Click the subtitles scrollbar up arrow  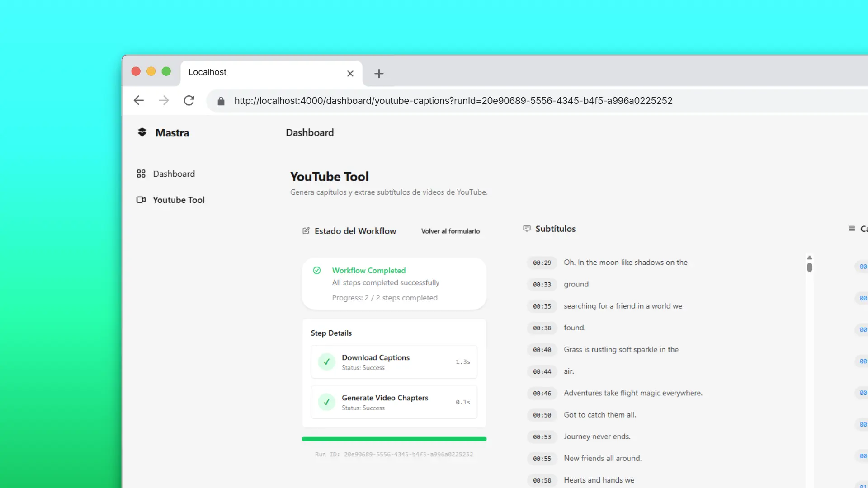809,258
